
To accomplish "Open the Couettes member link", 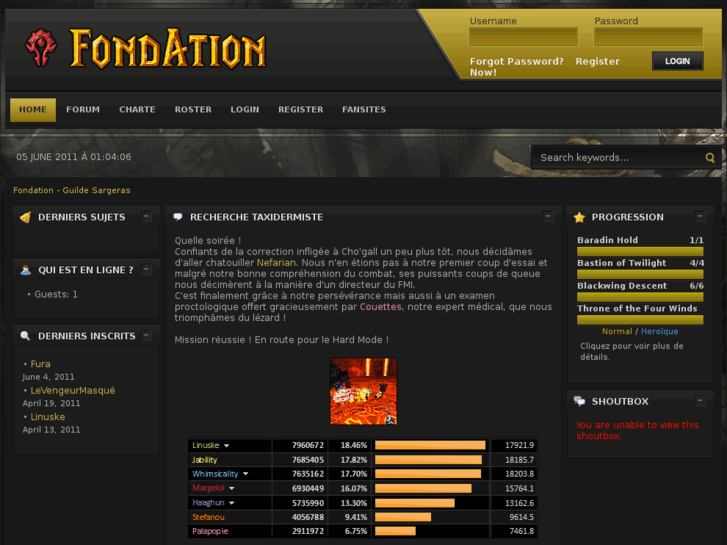I will tap(381, 307).
